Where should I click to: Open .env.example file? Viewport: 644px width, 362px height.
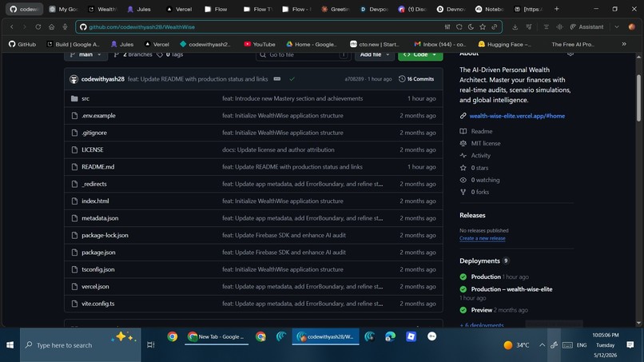(x=98, y=115)
